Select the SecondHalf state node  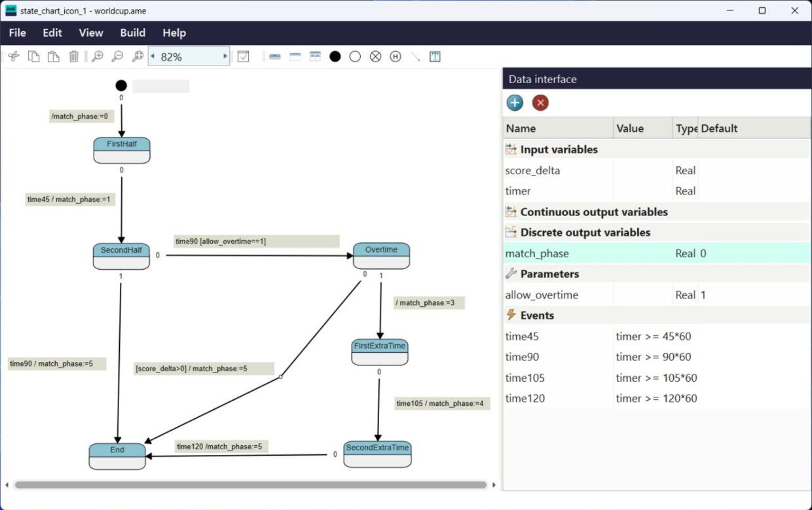click(121, 257)
